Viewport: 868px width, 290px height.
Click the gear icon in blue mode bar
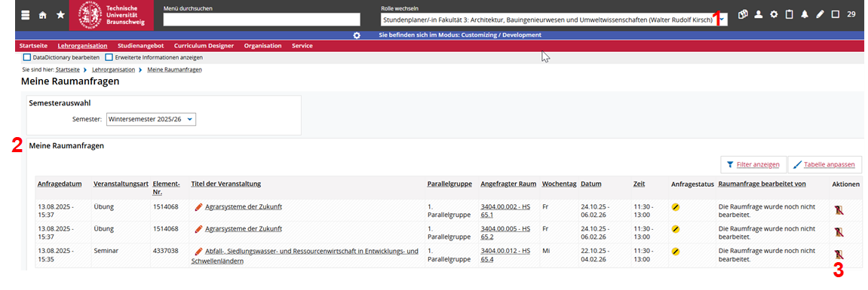[357, 35]
